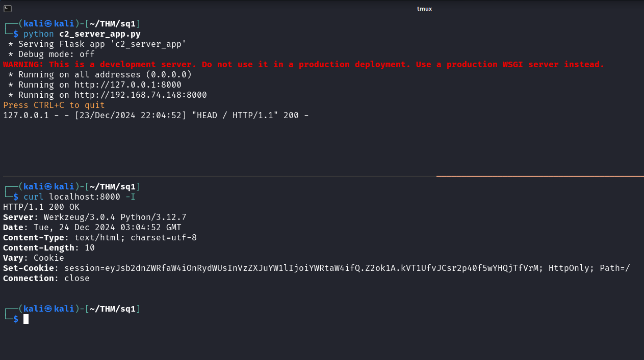Click the tmux window title
Image resolution: width=644 pixels, height=360 pixels.
(x=424, y=9)
